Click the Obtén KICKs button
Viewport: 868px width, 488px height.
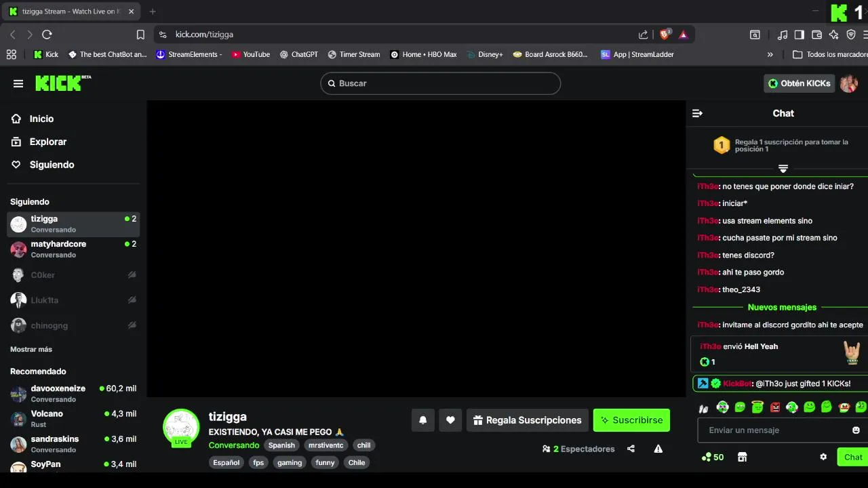799,83
